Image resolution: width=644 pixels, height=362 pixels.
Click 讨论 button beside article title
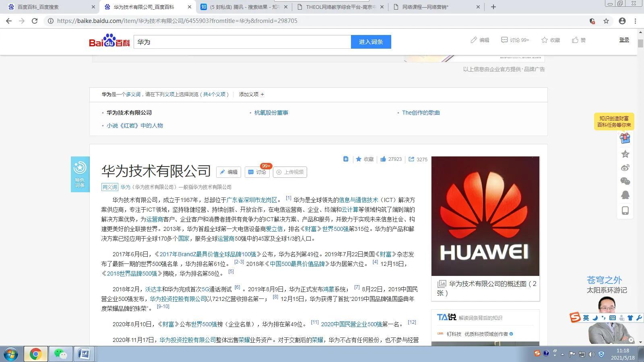[x=257, y=172]
